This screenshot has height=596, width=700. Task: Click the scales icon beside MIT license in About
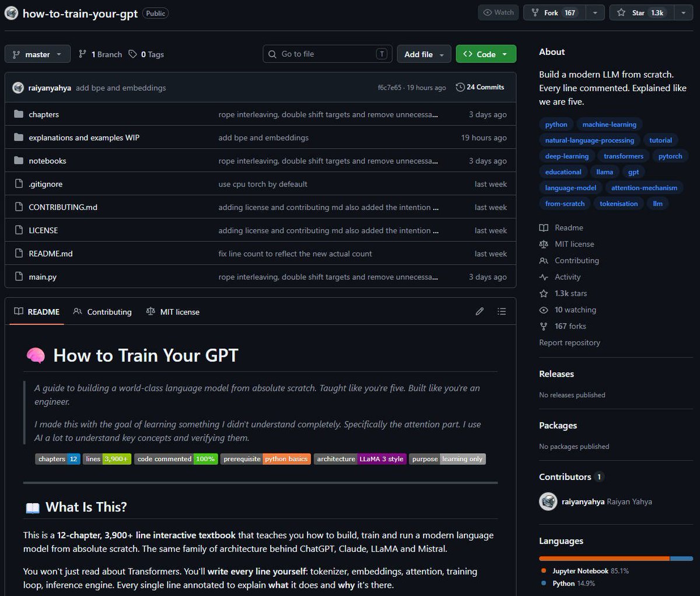point(544,244)
